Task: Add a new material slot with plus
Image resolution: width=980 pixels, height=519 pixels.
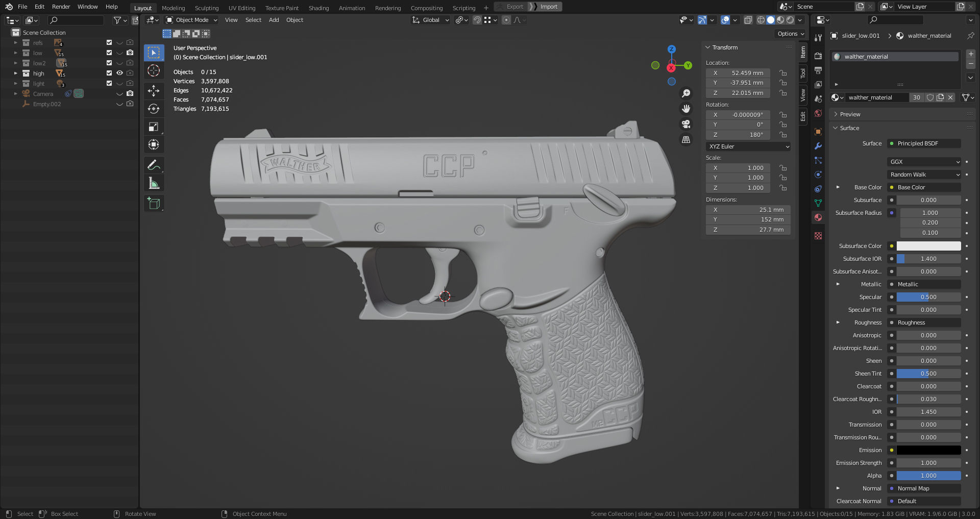Action: (970, 54)
